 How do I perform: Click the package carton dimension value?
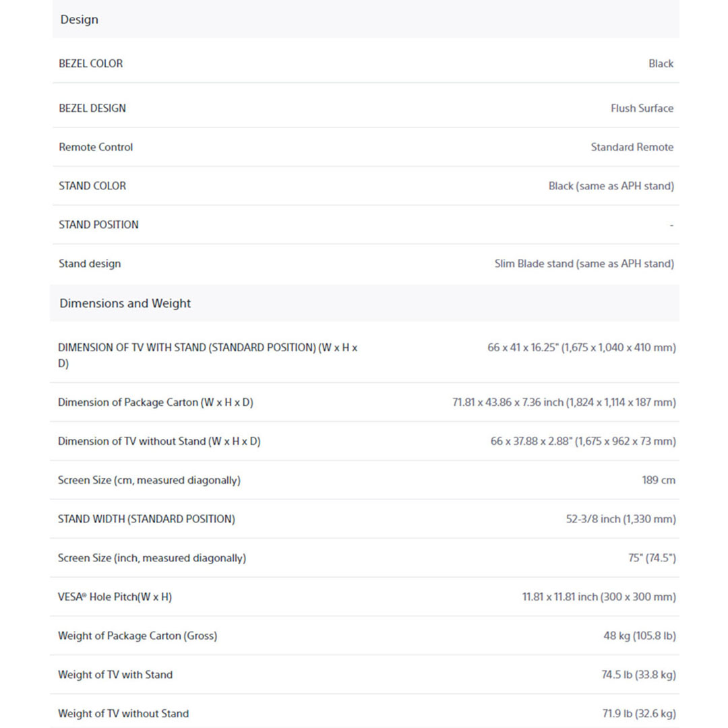(x=564, y=402)
